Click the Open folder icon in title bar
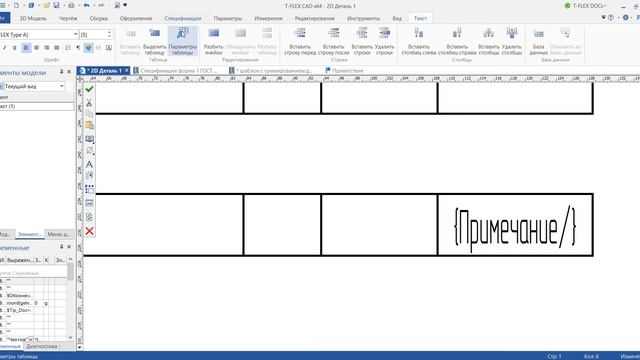 (46, 5)
